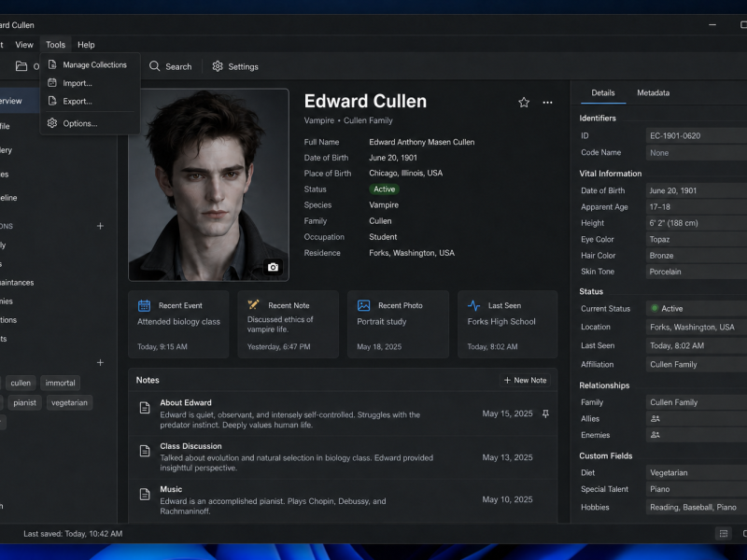
Task: Close the Tools menu from the menu bar
Action: click(x=55, y=45)
